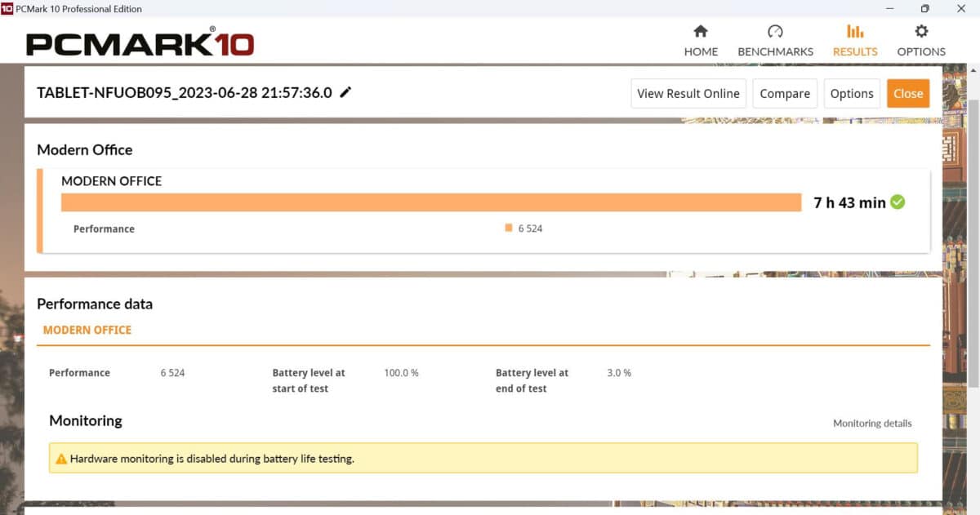Click the PCMark 10 logo

(x=140, y=42)
